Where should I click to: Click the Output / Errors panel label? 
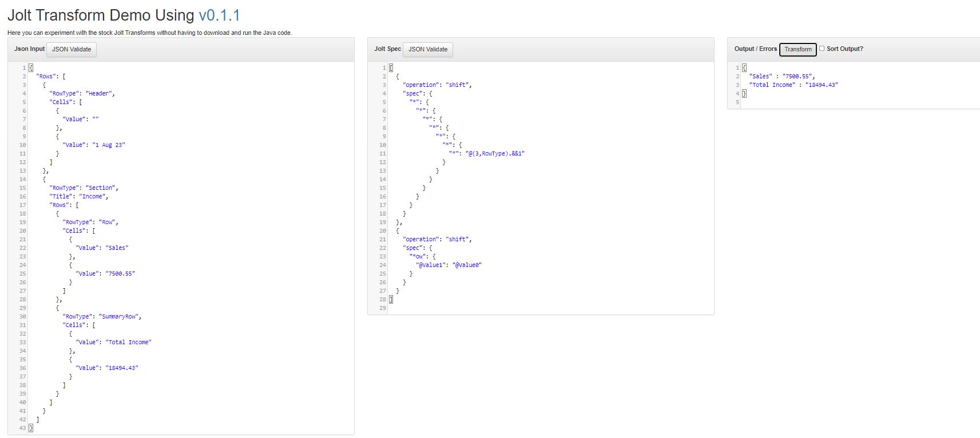click(755, 49)
